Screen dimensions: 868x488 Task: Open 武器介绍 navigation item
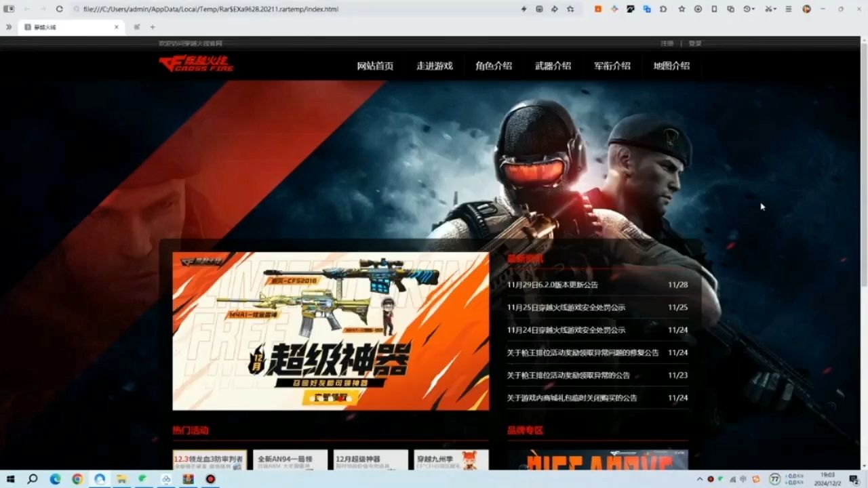click(553, 66)
